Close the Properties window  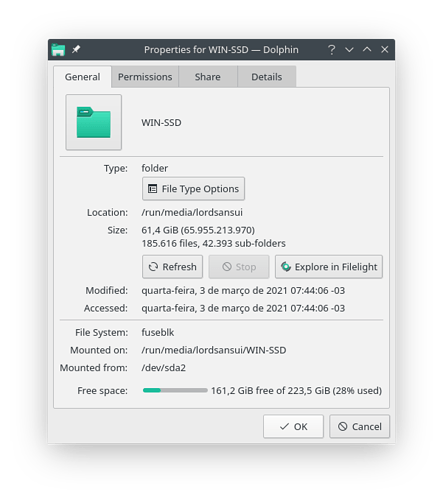pyautogui.click(x=384, y=50)
